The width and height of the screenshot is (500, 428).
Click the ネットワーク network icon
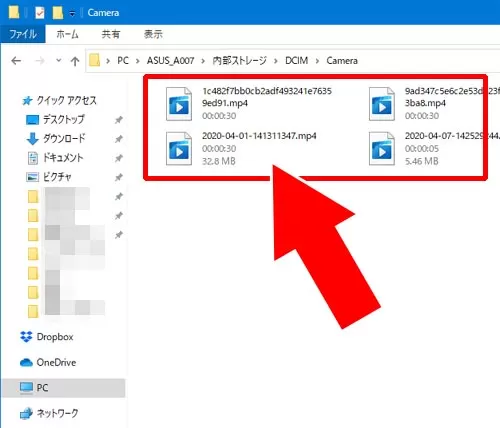coord(26,413)
